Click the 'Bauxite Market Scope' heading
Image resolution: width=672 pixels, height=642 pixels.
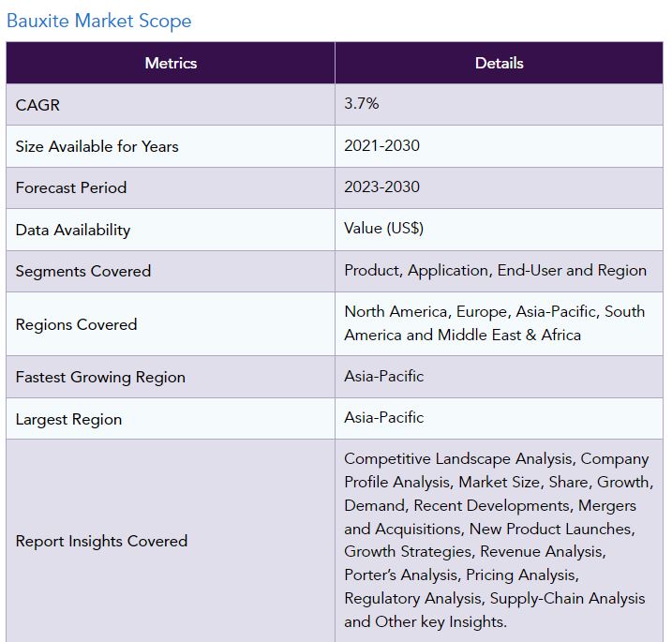click(99, 21)
